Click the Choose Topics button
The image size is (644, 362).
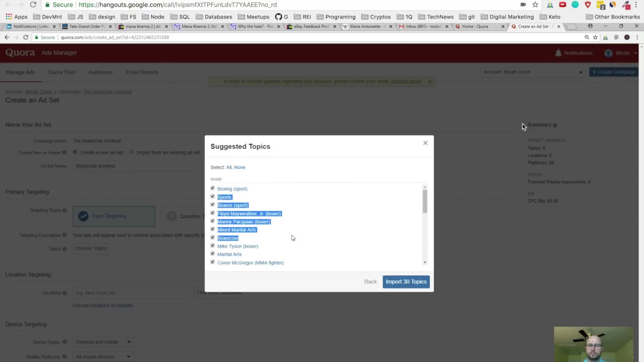click(x=91, y=248)
